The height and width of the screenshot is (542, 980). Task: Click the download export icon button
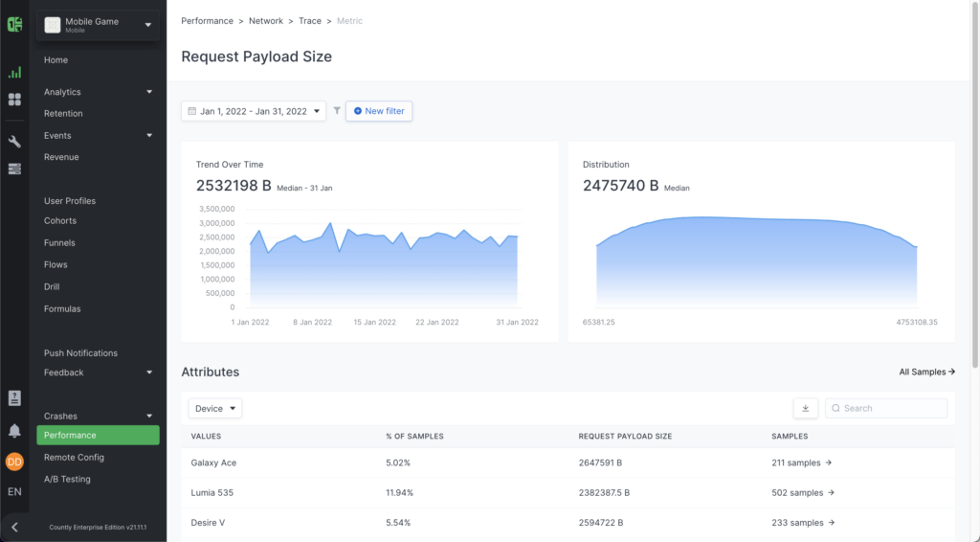(x=805, y=408)
